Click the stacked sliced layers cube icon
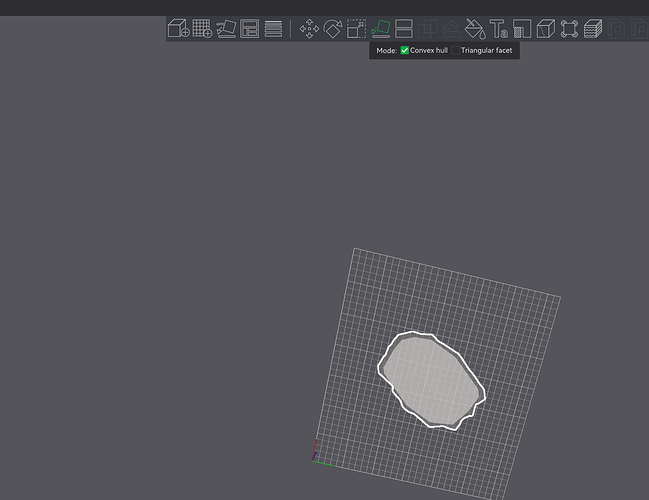Image resolution: width=649 pixels, height=500 pixels. [593, 29]
